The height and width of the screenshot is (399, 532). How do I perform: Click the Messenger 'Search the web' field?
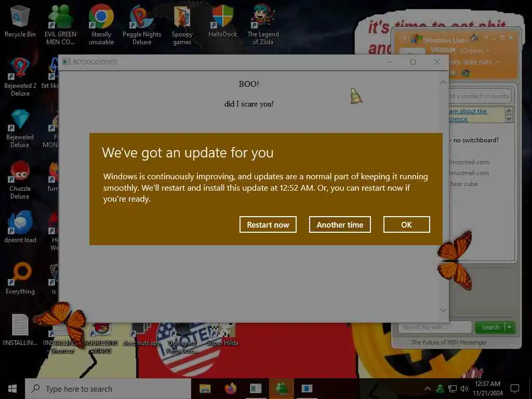[435, 327]
